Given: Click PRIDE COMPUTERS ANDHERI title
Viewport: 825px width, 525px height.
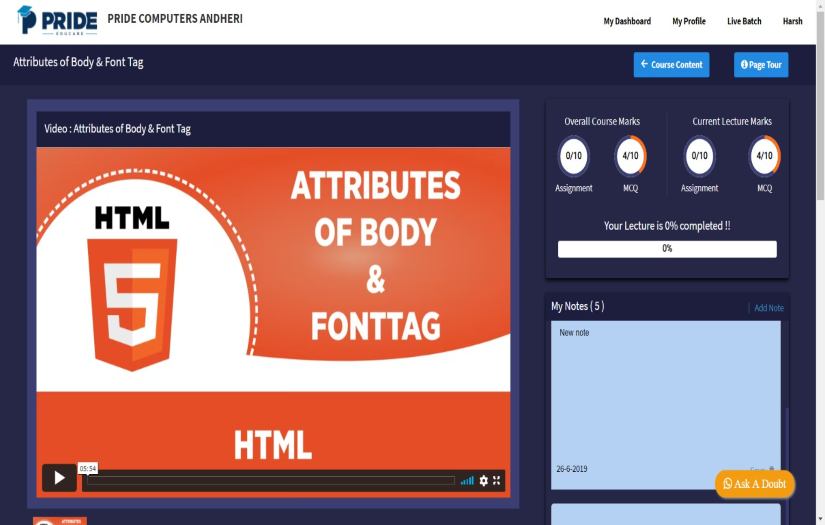Looking at the screenshot, I should (175, 19).
